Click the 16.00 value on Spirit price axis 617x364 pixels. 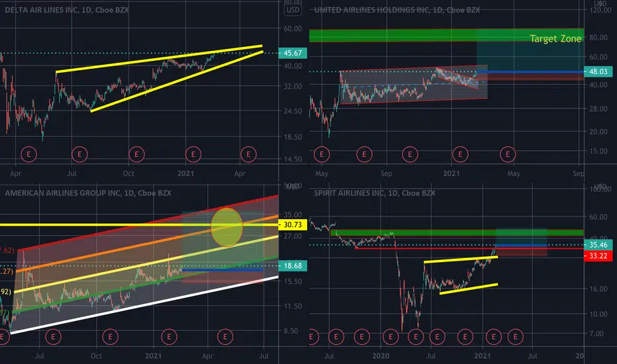tap(598, 289)
